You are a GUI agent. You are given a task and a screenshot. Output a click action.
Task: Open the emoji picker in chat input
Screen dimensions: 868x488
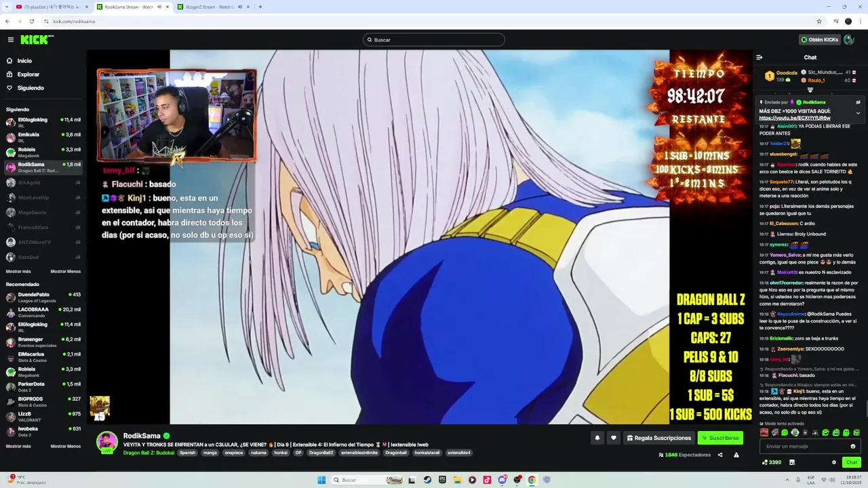pyautogui.click(x=853, y=446)
